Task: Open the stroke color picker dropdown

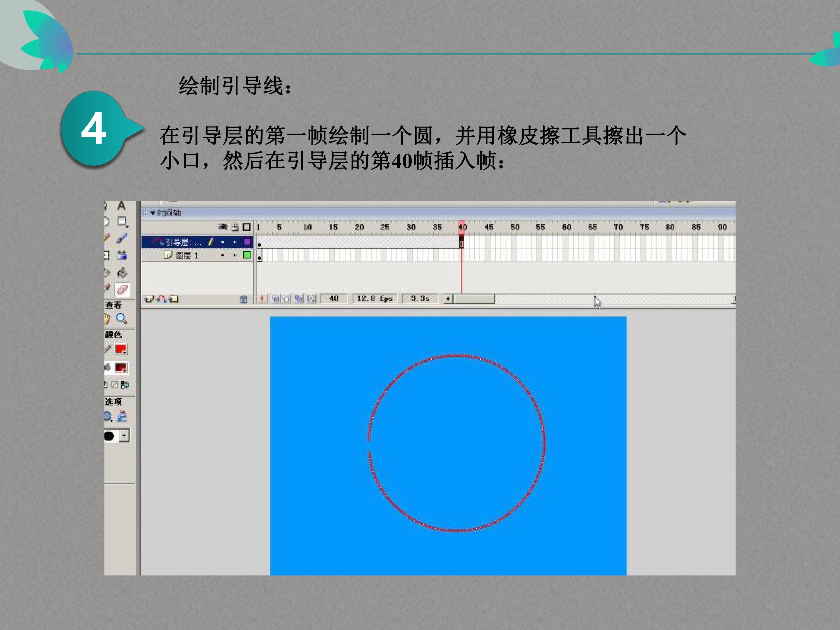Action: pyautogui.click(x=121, y=349)
